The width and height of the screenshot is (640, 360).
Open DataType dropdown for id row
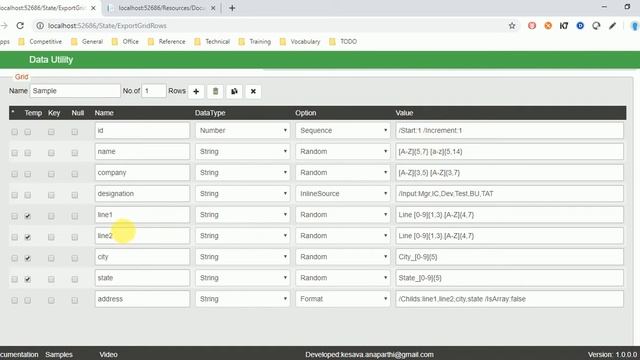(242, 131)
